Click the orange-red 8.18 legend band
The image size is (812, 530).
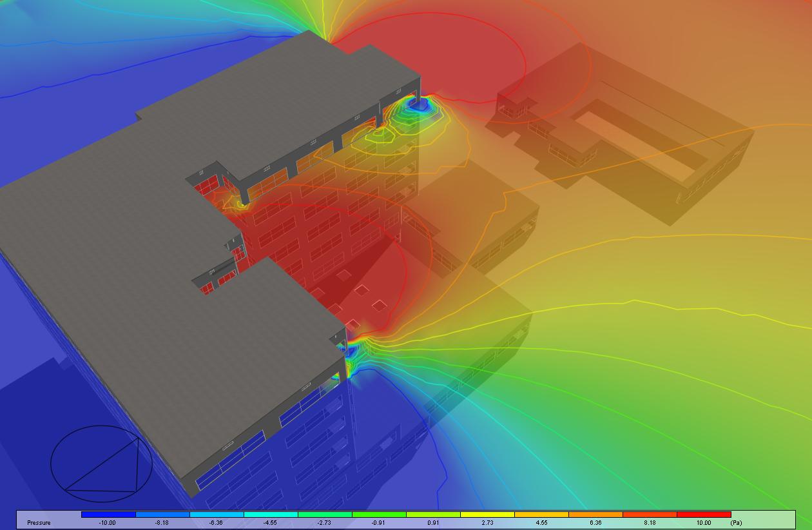pyautogui.click(x=650, y=515)
